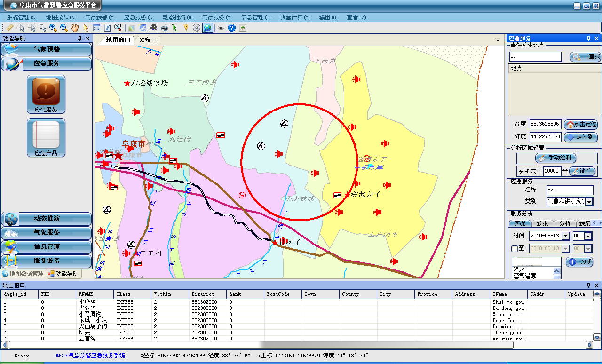Switch to the 3D窗口 tab
Image resolution: width=602 pixels, height=364 pixels.
click(147, 40)
